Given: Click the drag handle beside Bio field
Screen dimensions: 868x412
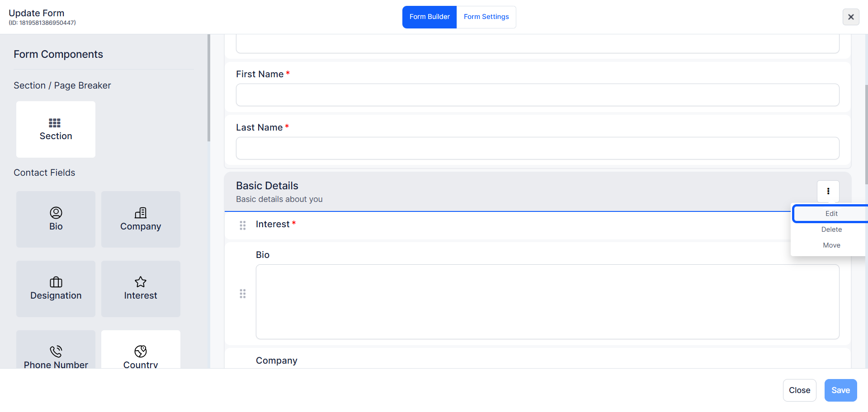Looking at the screenshot, I should pos(243,294).
